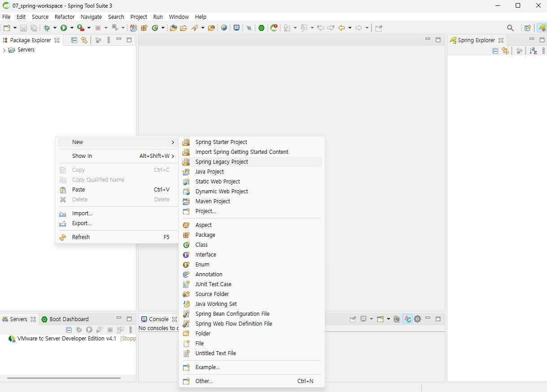Image resolution: width=547 pixels, height=392 pixels.
Task: Open the New Java Class dropdown arrow
Action: pyautogui.click(x=163, y=28)
